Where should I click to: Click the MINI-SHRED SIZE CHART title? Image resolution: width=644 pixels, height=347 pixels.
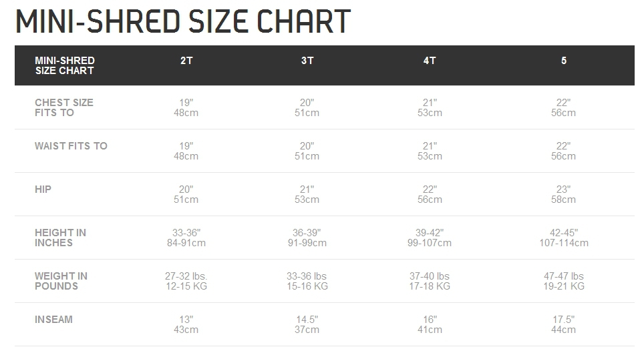point(183,21)
